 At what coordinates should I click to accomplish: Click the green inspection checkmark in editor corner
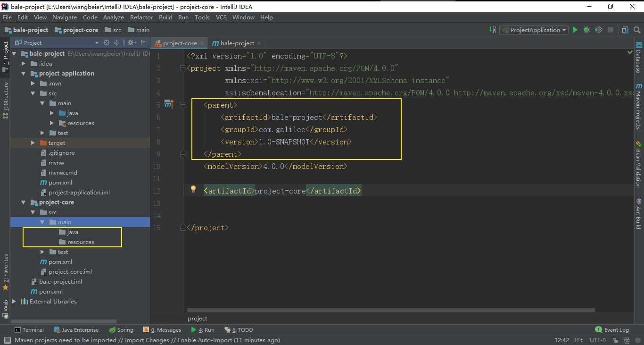630,52
